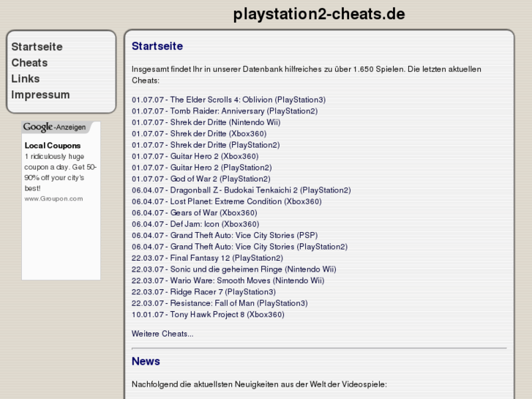
Task: Open Sonic und die geheimen Ringe cheats
Action: [x=233, y=269]
